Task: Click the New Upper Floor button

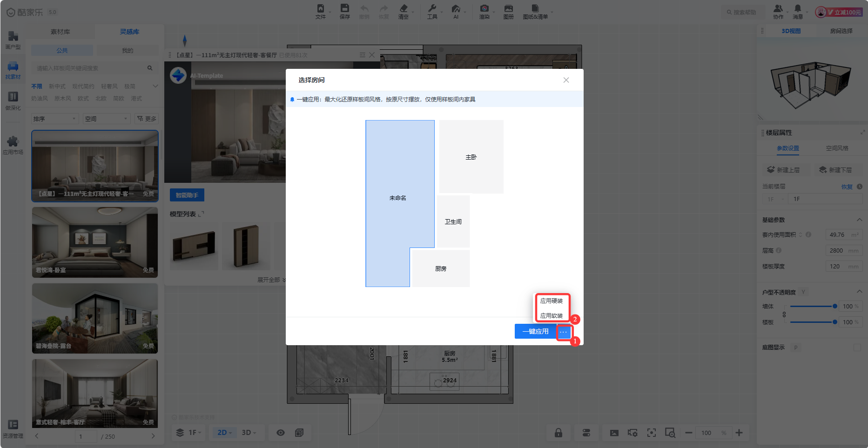Action: (x=784, y=170)
